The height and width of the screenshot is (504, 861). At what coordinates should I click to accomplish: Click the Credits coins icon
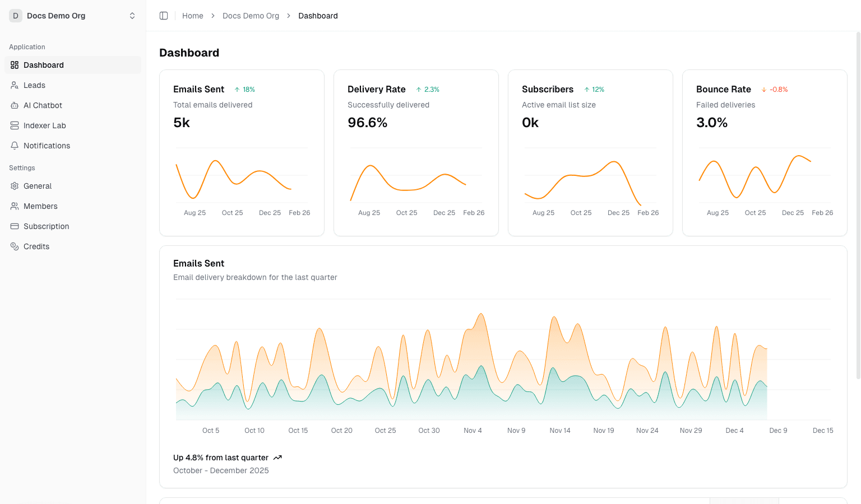click(15, 246)
